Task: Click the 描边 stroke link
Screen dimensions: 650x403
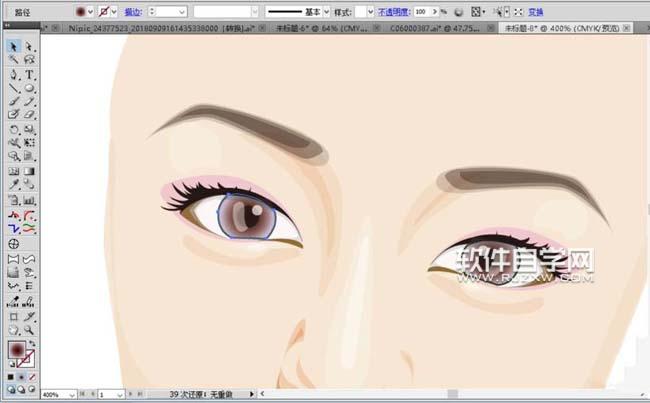Action: point(132,11)
